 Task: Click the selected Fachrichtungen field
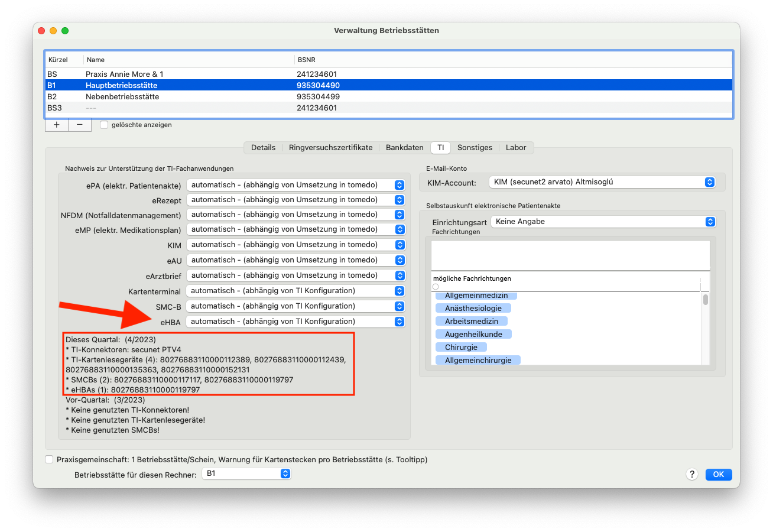570,255
